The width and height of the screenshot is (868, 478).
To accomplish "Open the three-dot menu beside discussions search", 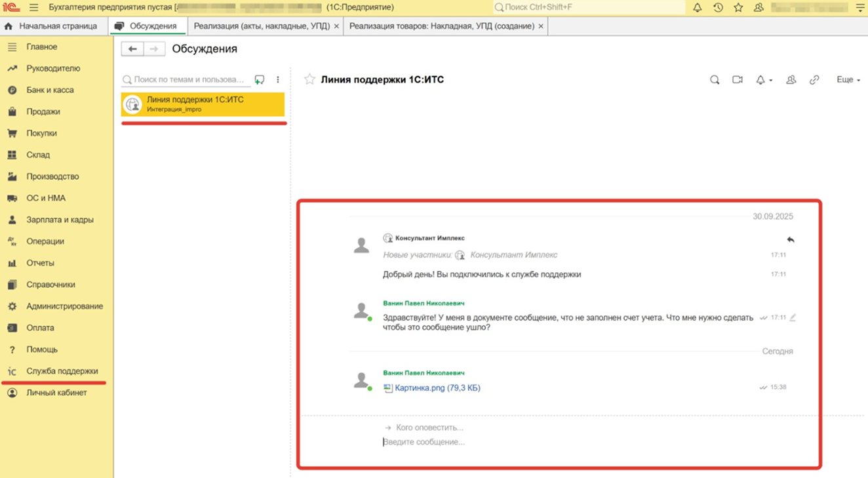I will click(278, 80).
